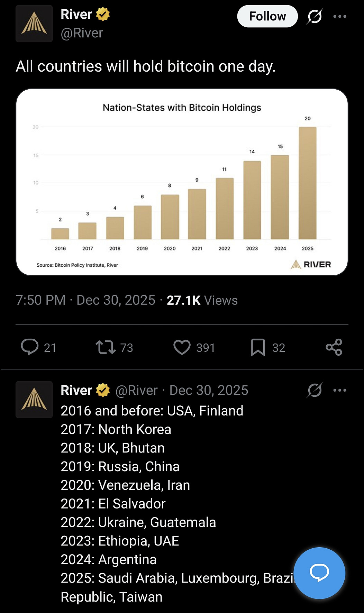Open River's avatar on the reply tweet
The height and width of the screenshot is (613, 364).
[34, 400]
